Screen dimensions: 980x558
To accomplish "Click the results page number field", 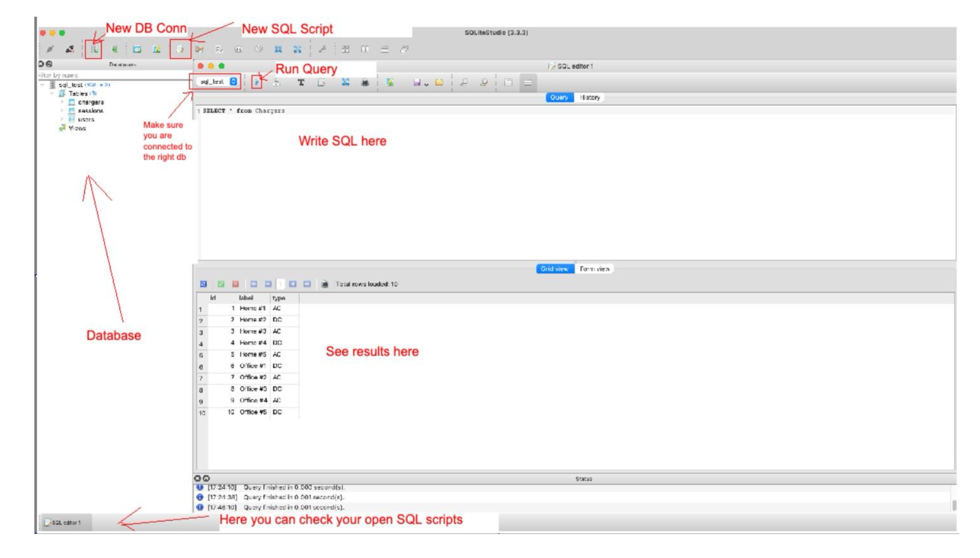I will 281,284.
